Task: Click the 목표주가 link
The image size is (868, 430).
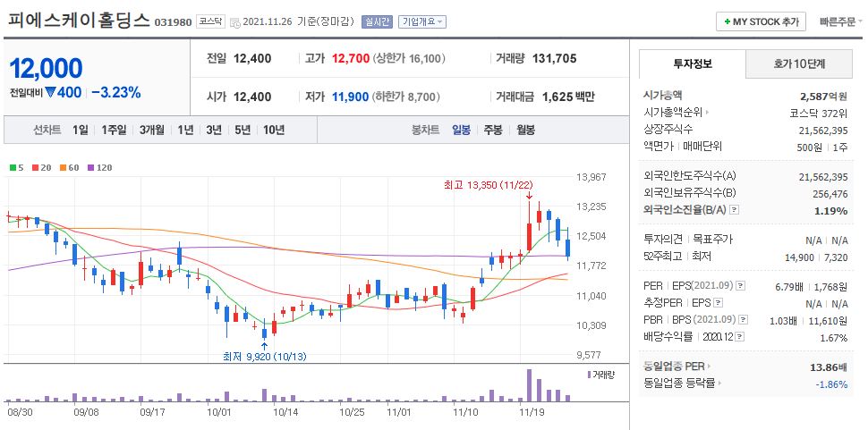Action: [713, 240]
